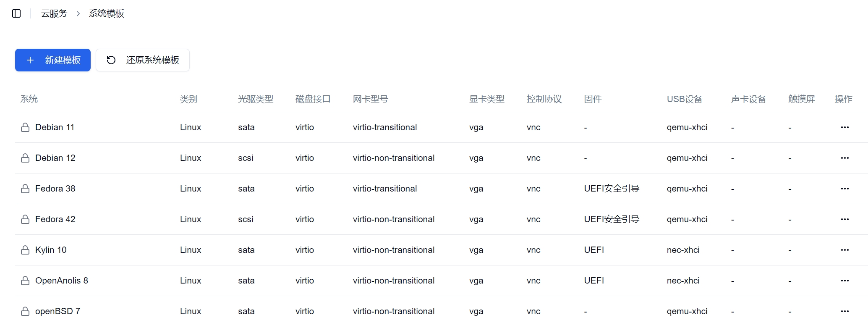868x323 pixels.
Task: Click the 网卡型号 column header
Action: point(371,99)
